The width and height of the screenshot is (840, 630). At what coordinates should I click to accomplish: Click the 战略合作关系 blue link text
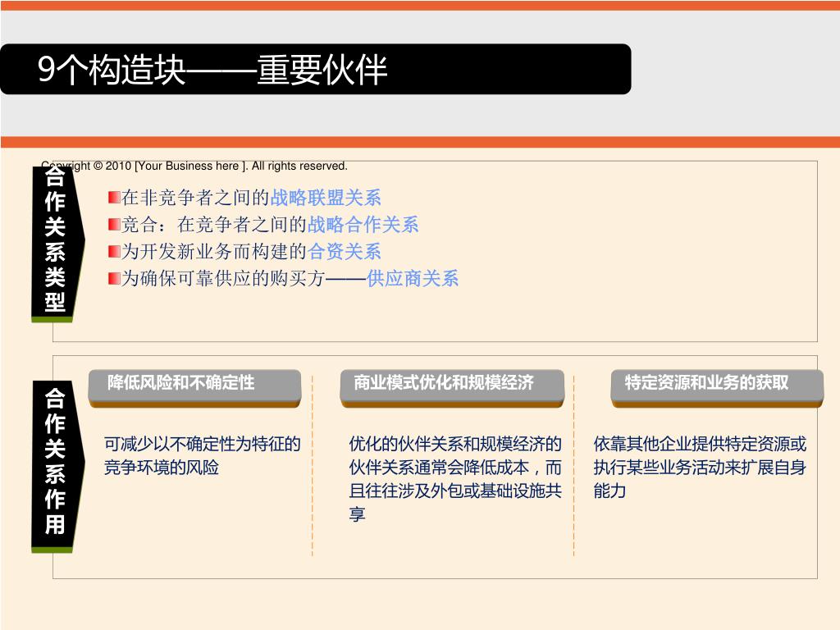(363, 225)
